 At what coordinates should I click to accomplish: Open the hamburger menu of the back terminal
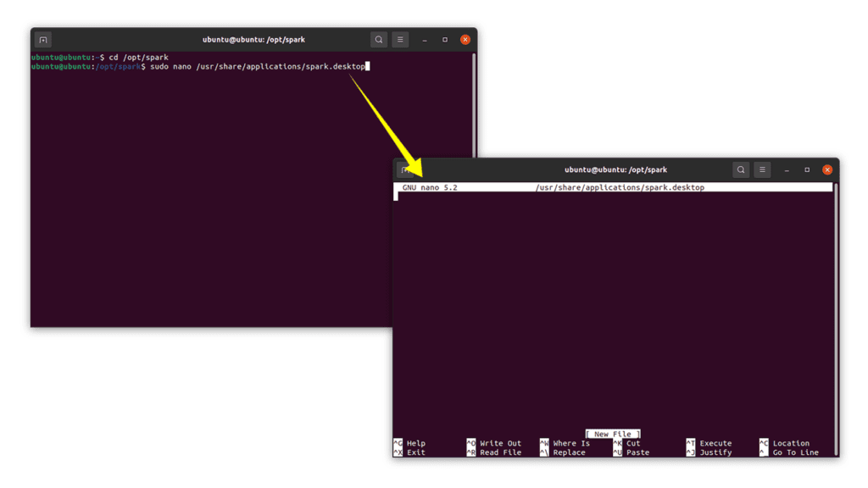[400, 40]
